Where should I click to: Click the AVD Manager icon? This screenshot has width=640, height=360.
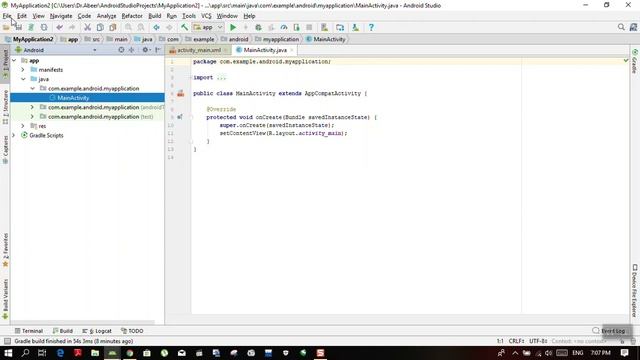click(x=324, y=27)
